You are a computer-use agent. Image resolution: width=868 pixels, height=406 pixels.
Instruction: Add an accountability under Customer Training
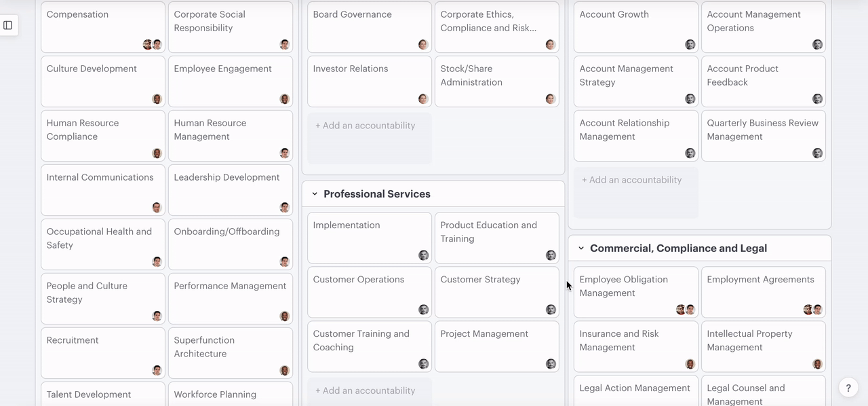366,390
